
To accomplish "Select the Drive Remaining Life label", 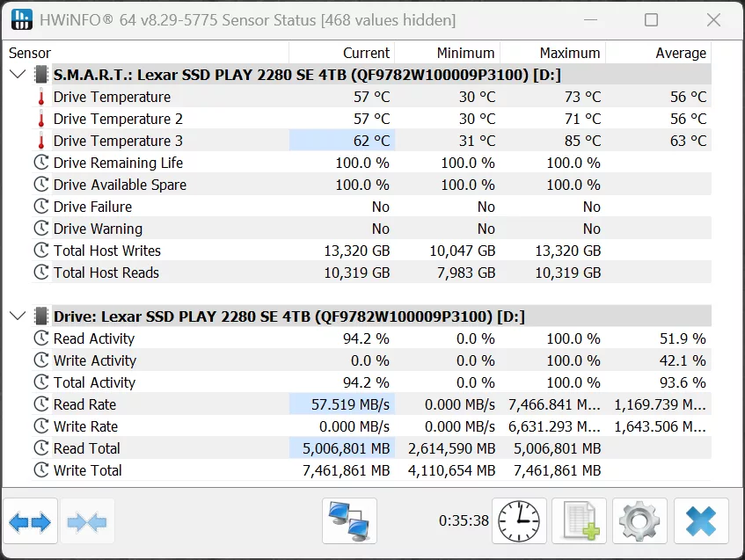I will point(118,163).
